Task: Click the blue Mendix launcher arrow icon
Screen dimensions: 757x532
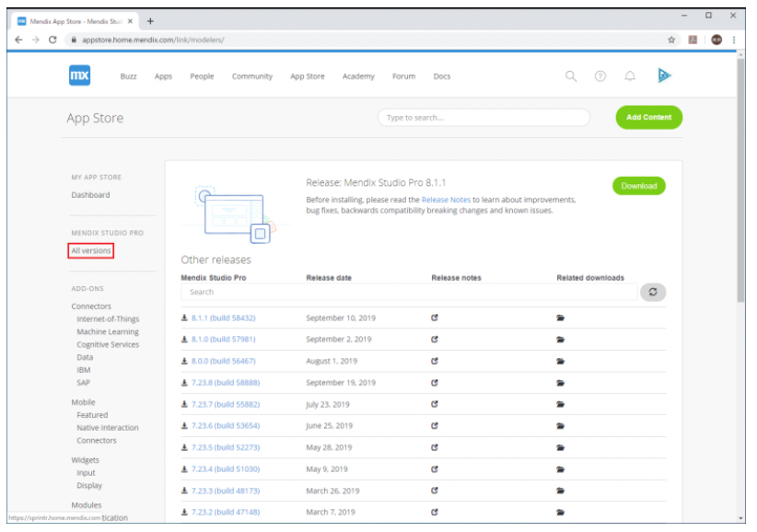Action: (664, 75)
